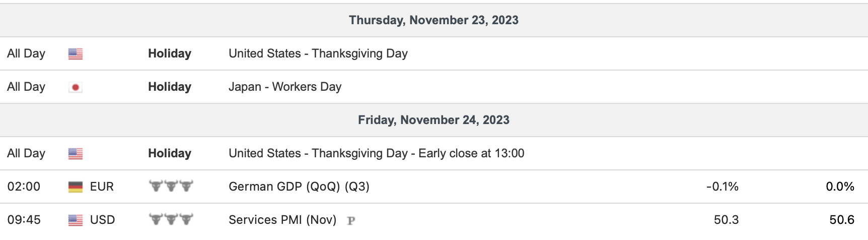The image size is (868, 240).
Task: Click Thanksgiving Day early close at 13:00 entry
Action: tap(376, 153)
